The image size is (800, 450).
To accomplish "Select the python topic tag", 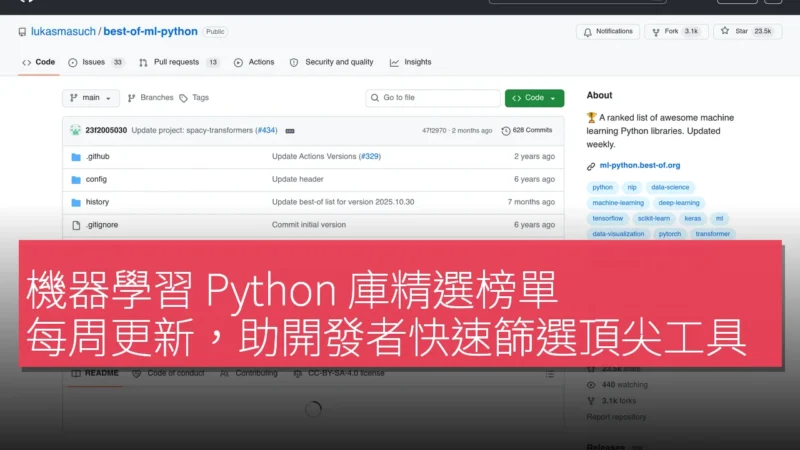I will tap(602, 188).
